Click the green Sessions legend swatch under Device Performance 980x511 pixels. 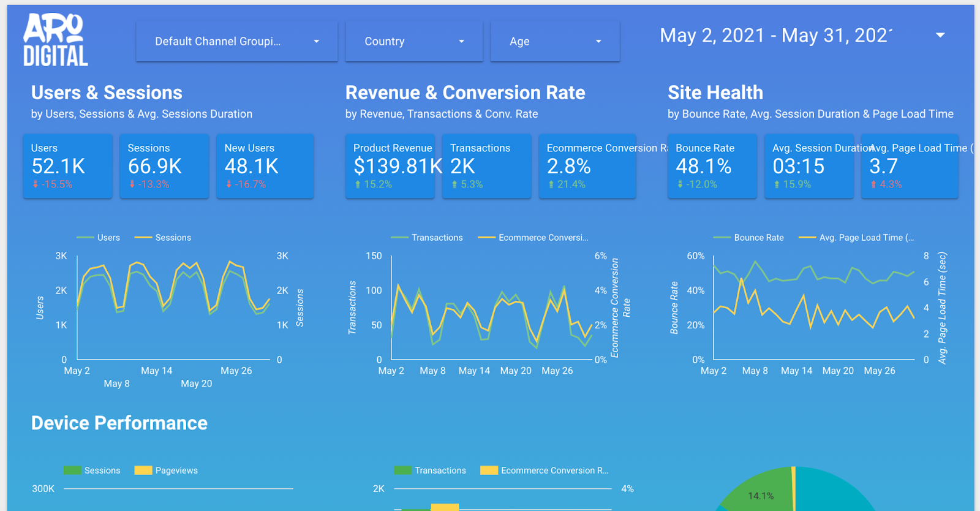click(72, 471)
